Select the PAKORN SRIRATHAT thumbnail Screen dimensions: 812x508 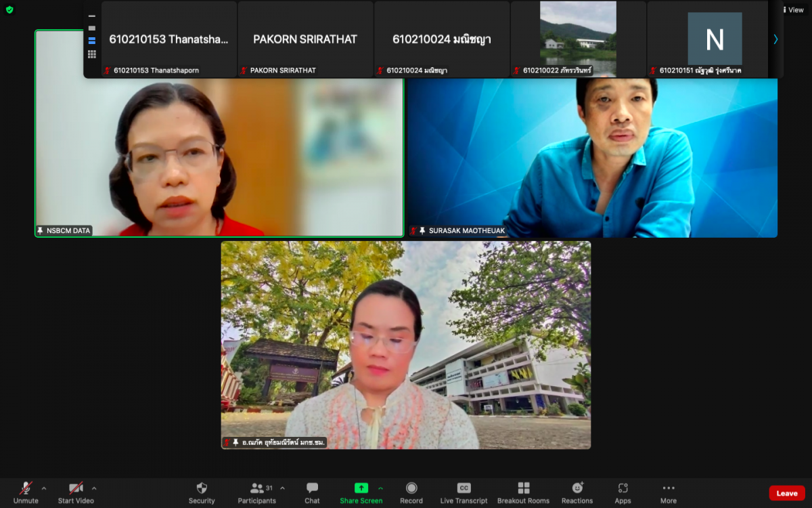point(305,39)
